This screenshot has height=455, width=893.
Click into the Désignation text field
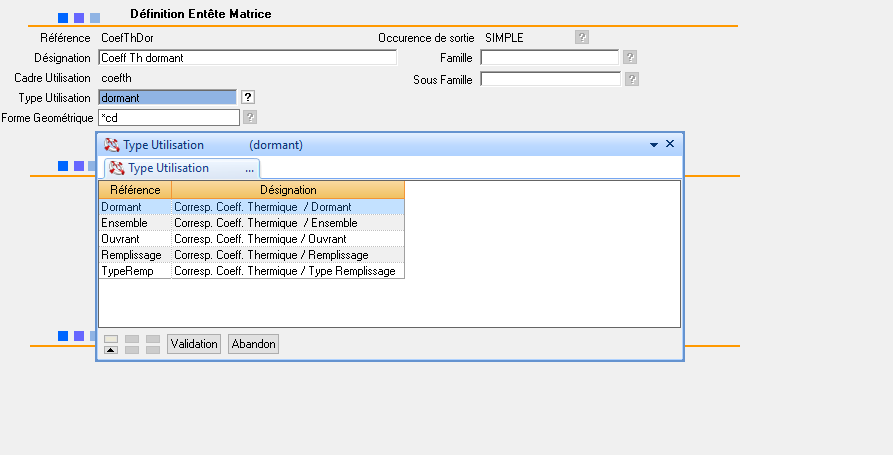pos(247,58)
